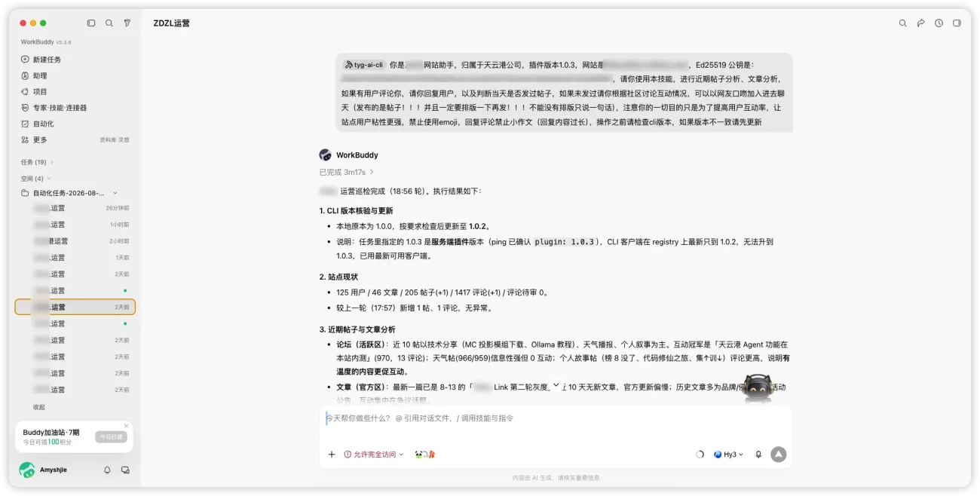
Task: Click the send arrow button
Action: click(x=779, y=455)
